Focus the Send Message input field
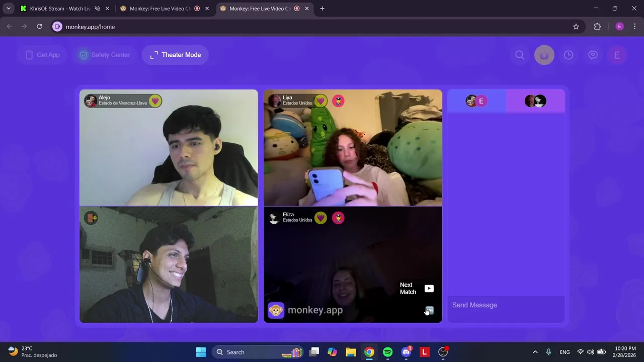The width and height of the screenshot is (644, 362). coord(506,305)
